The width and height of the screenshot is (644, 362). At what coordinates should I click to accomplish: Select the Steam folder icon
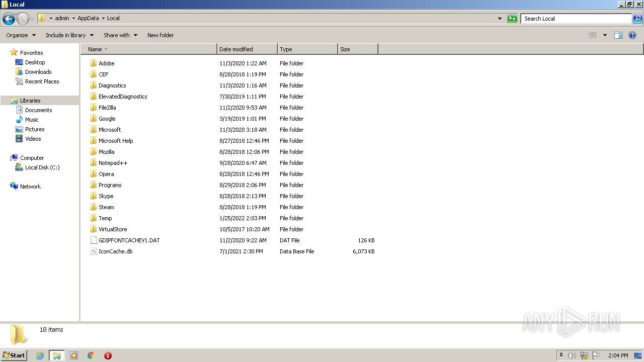tap(93, 207)
